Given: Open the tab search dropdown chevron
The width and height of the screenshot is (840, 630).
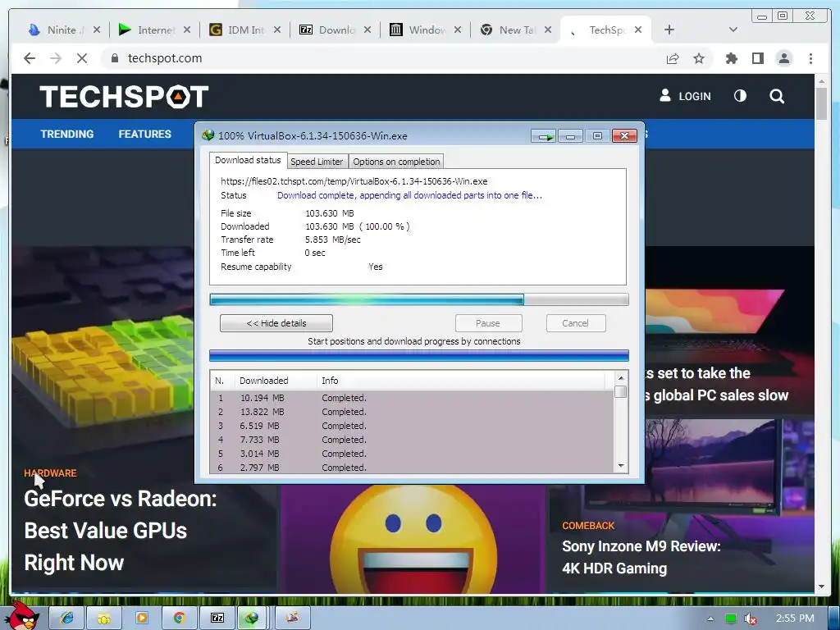Looking at the screenshot, I should tap(733, 30).
